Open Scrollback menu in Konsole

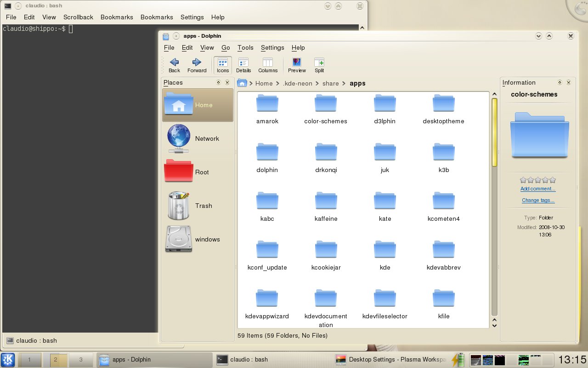pos(78,17)
